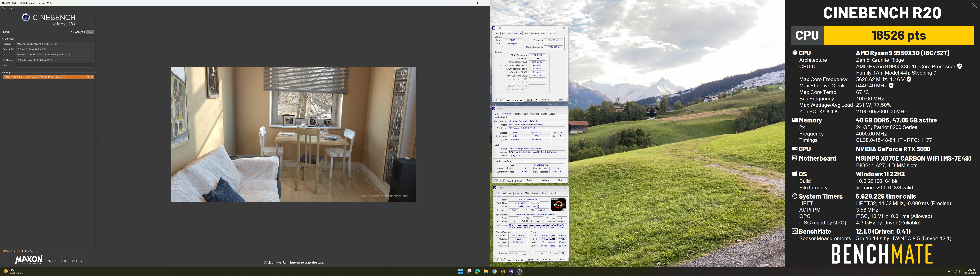Image resolution: width=980 pixels, height=276 pixels.
Task: Click the CPU section icon in BenchMate panel
Action: click(x=794, y=53)
